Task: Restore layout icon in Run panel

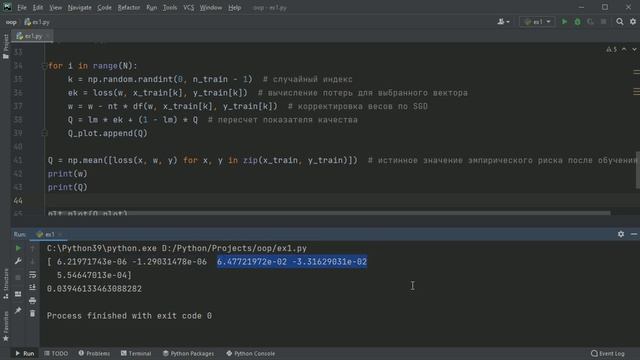Action: click(x=18, y=294)
